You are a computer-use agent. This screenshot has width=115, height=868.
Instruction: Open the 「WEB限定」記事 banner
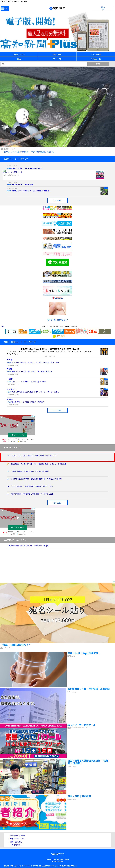[x=57, y=254]
